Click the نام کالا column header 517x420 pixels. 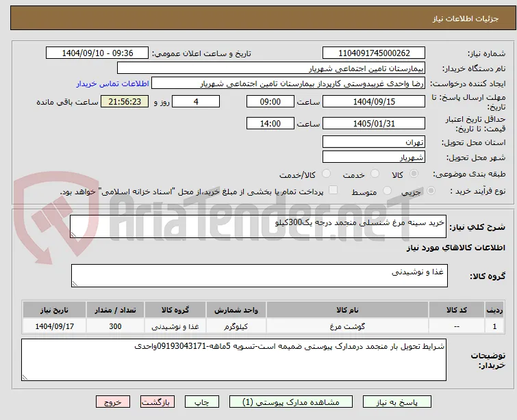[348, 310]
